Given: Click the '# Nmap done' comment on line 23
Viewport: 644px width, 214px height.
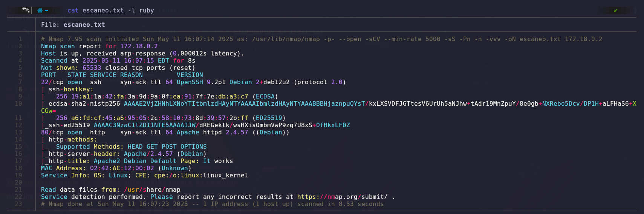Looking at the screenshot, I should point(62,204).
